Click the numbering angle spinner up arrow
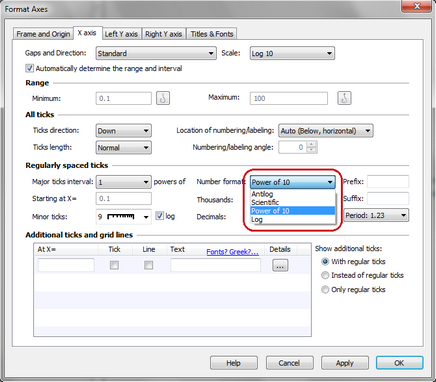436x382 pixels. pyautogui.click(x=311, y=144)
